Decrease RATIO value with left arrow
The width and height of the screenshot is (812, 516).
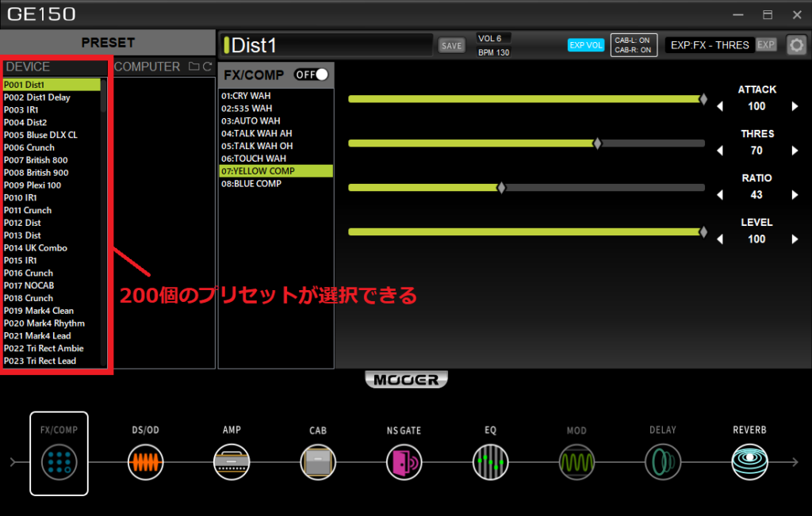pos(720,195)
